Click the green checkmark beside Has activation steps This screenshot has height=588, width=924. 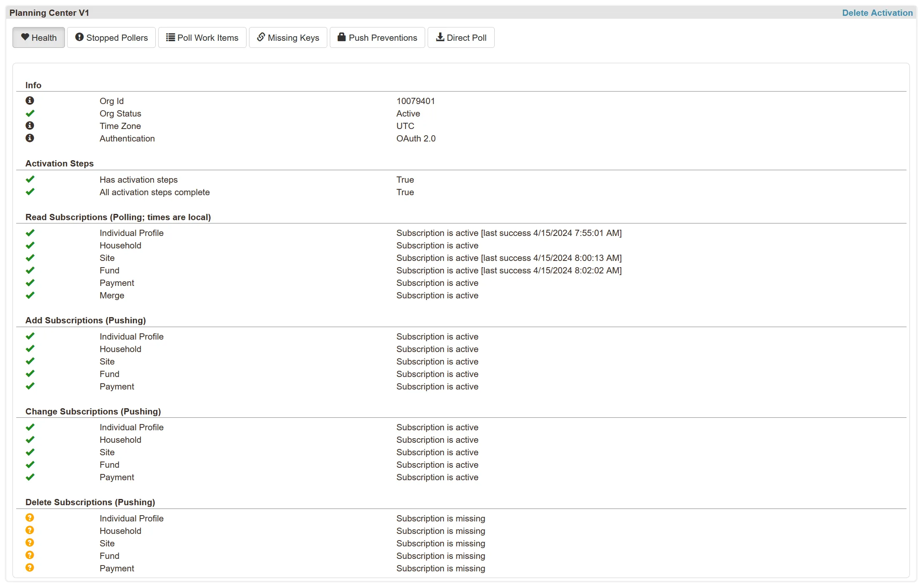(30, 179)
